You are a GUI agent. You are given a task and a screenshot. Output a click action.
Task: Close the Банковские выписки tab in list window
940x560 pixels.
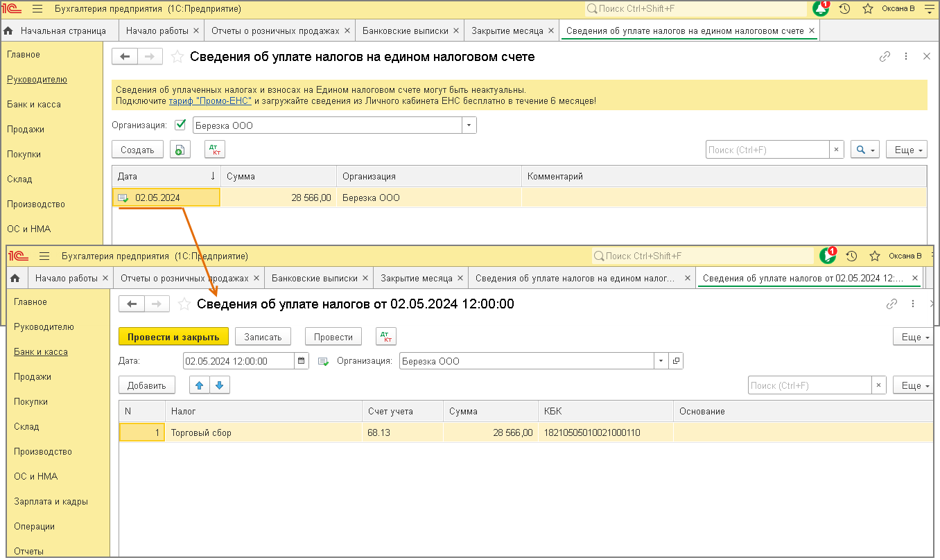pos(455,31)
